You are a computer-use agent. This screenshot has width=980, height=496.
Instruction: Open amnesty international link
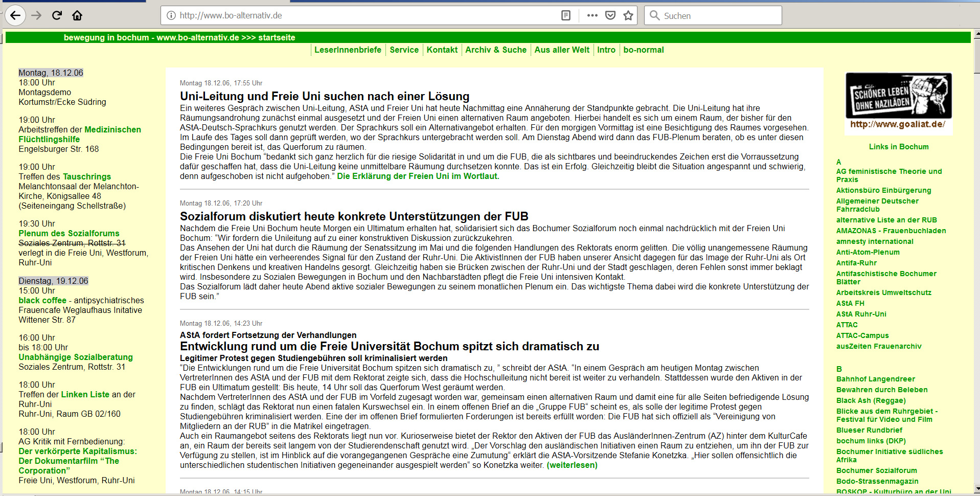tap(875, 241)
